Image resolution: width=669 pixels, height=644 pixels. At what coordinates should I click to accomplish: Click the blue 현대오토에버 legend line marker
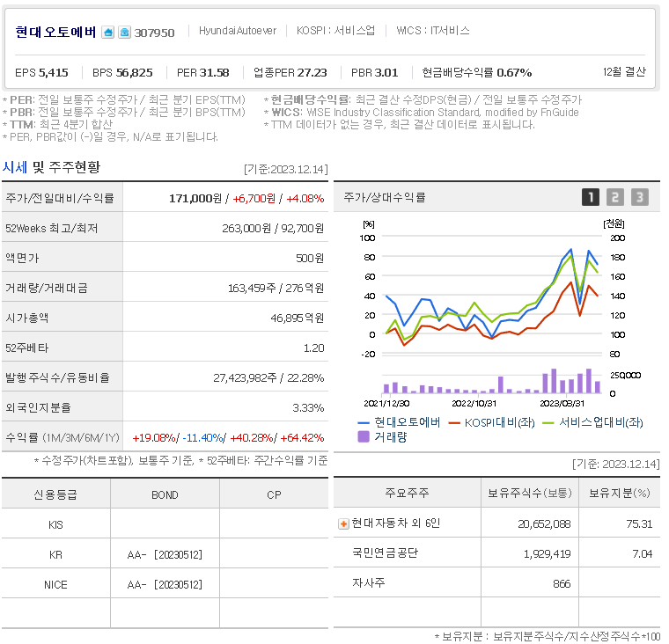tap(363, 422)
